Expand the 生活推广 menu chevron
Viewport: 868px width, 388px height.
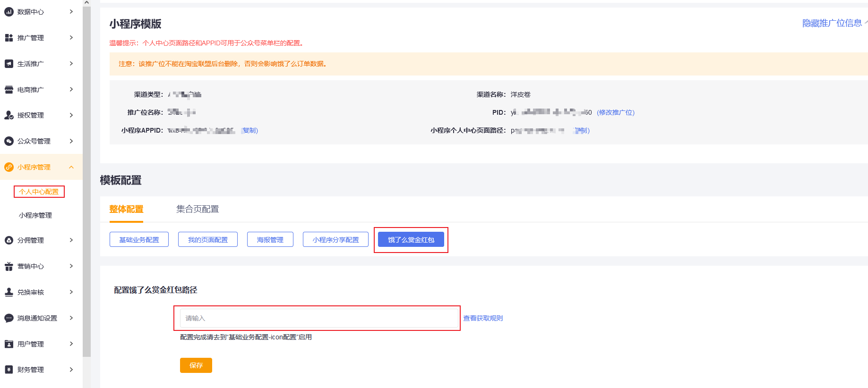71,63
